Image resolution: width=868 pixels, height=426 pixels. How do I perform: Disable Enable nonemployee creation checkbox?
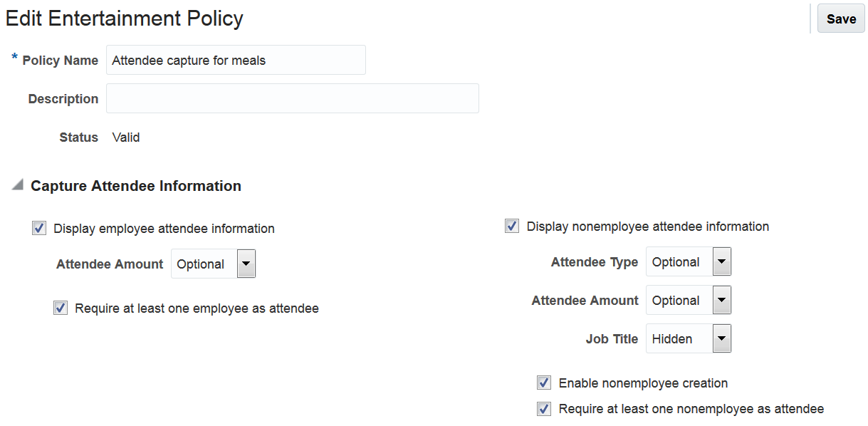(x=544, y=383)
